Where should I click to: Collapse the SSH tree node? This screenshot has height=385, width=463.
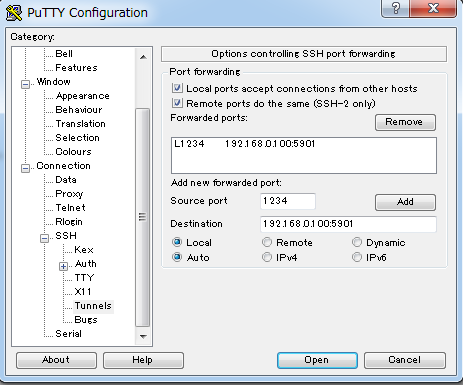[44, 238]
